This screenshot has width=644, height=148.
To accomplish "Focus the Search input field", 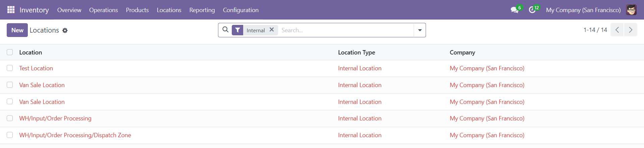I will point(345,30).
